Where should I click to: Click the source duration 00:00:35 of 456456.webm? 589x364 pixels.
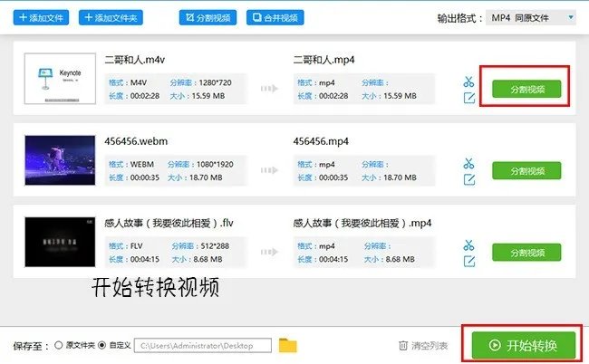point(145,177)
